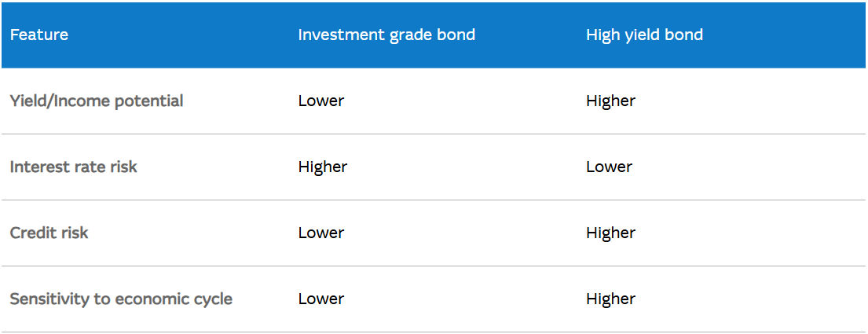Click Higher under High yield for Yield/Income

tap(610, 101)
